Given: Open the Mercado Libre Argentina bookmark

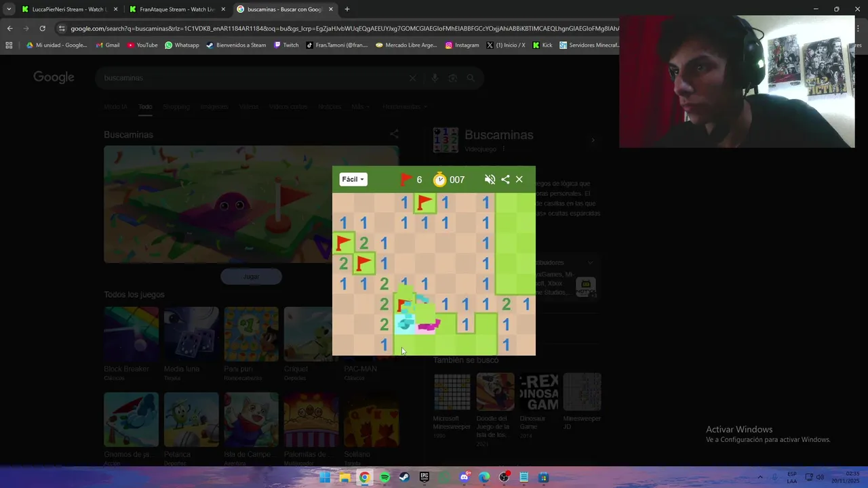Looking at the screenshot, I should pyautogui.click(x=406, y=45).
